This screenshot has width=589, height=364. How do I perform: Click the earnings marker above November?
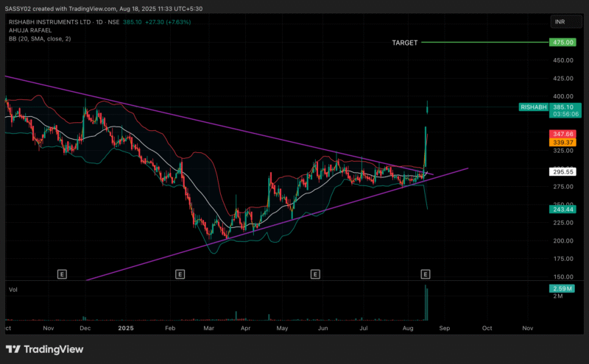62,274
